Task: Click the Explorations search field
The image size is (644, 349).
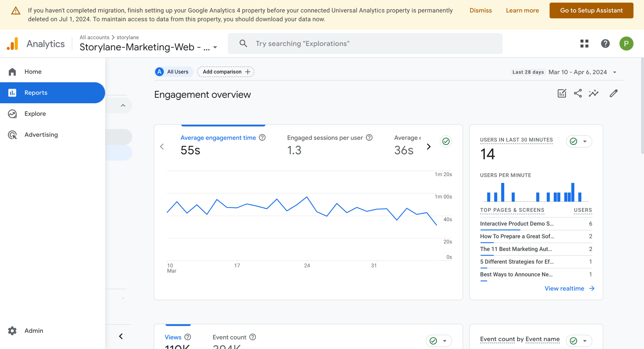Action: click(x=365, y=43)
